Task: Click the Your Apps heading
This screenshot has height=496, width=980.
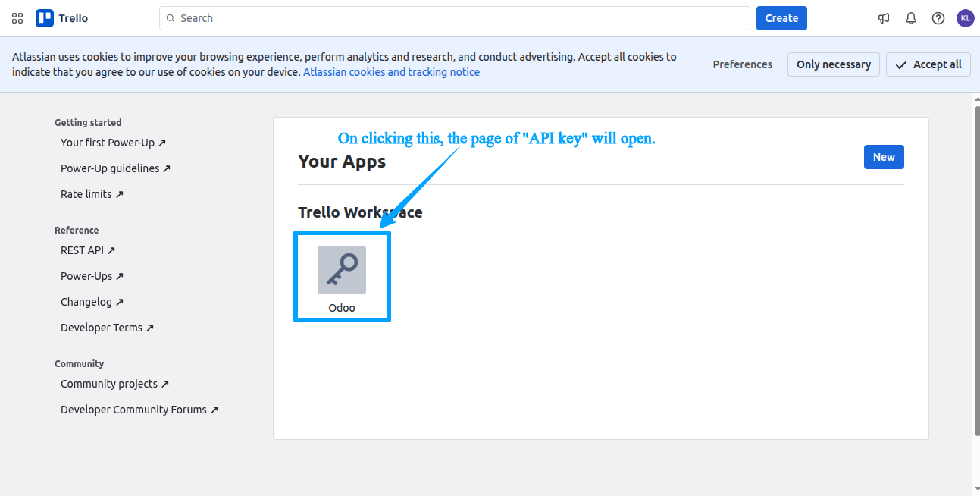Action: pyautogui.click(x=342, y=162)
